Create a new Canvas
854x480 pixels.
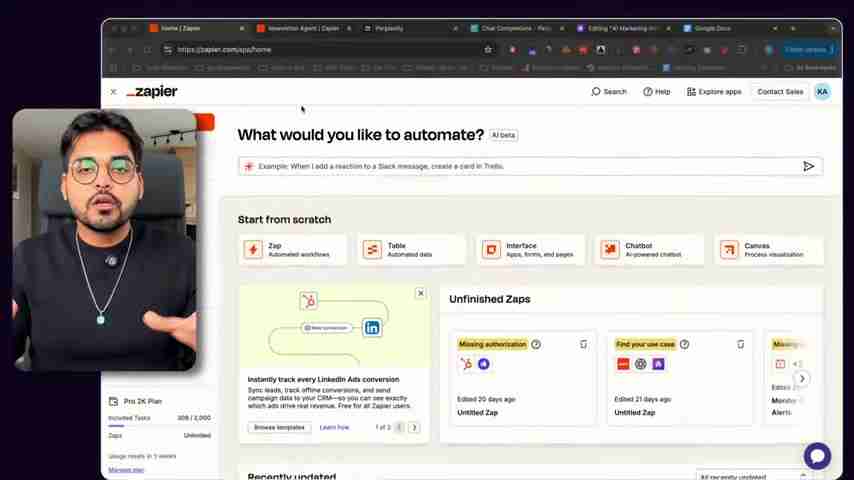[x=768, y=250]
